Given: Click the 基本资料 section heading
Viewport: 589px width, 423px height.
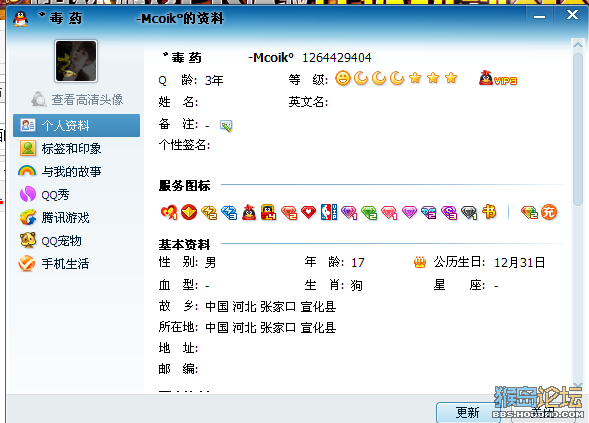Looking at the screenshot, I should (184, 245).
